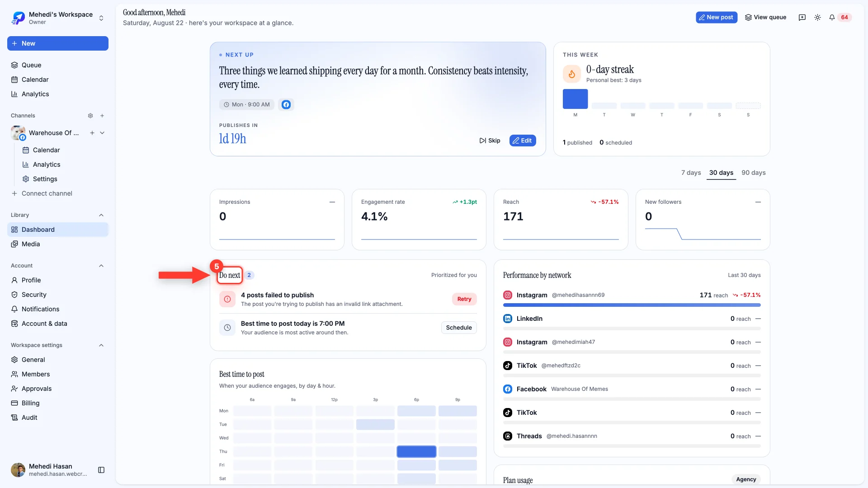868x488 pixels.
Task: Open Profile account page
Action: [x=58, y=280]
